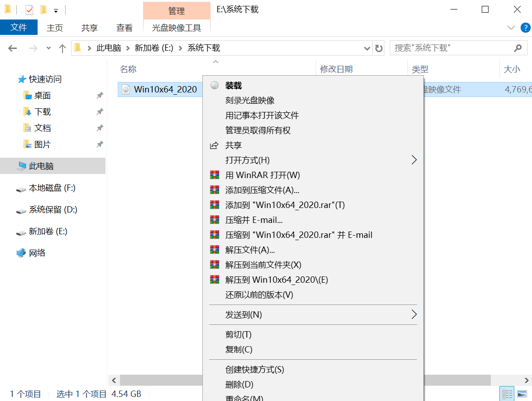Click the properties checkmark quick access icon
Viewport: 532px width, 401px height.
(x=29, y=10)
